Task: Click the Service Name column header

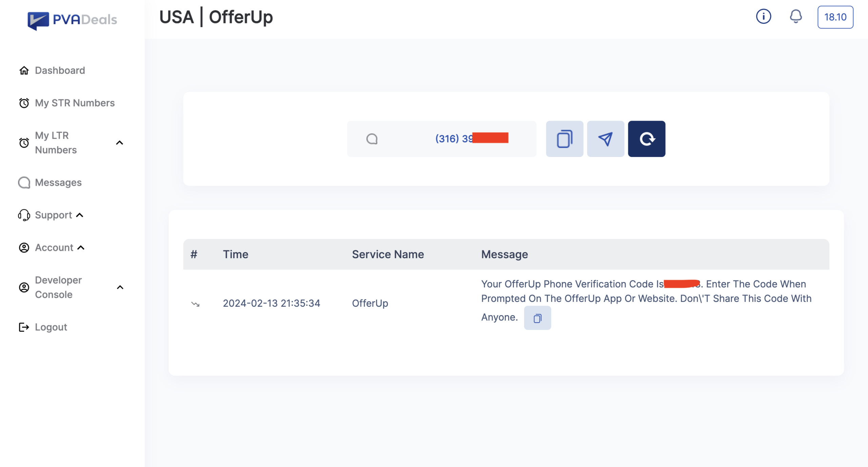Action: [388, 255]
